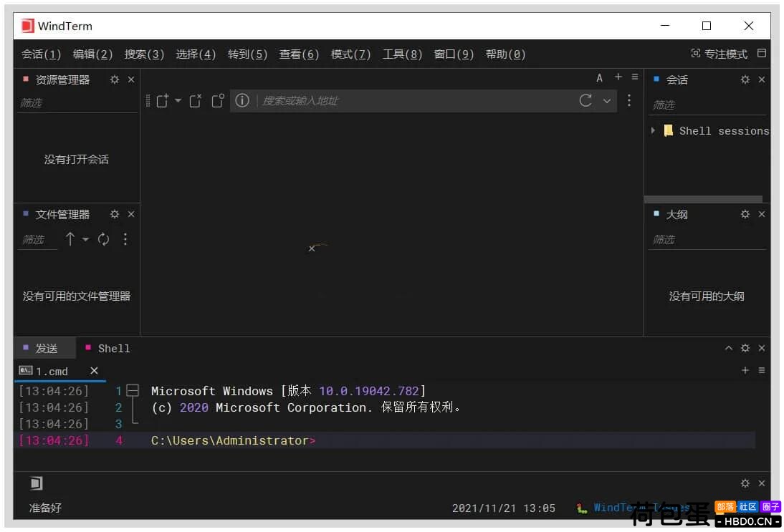
Task: Click the 2021/11/21 13:05 date display
Action: pos(504,508)
